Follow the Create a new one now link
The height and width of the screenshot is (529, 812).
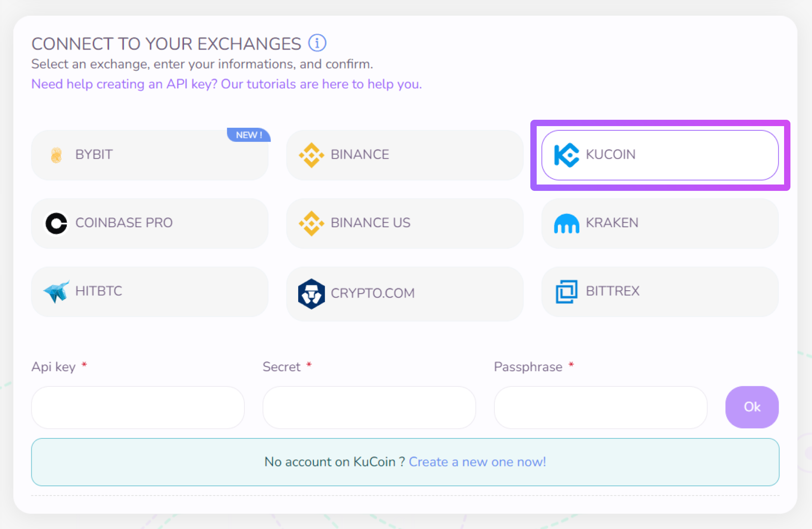point(477,462)
